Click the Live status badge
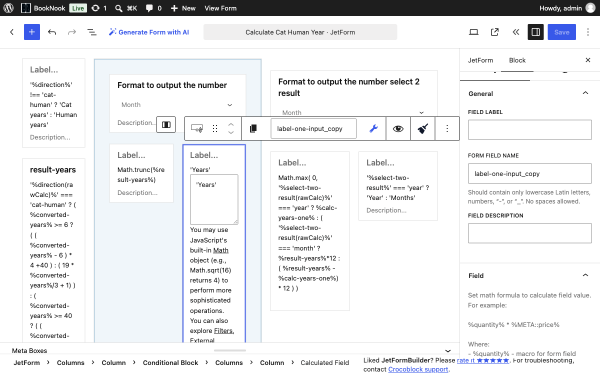The width and height of the screenshot is (600, 375). tap(78, 8)
